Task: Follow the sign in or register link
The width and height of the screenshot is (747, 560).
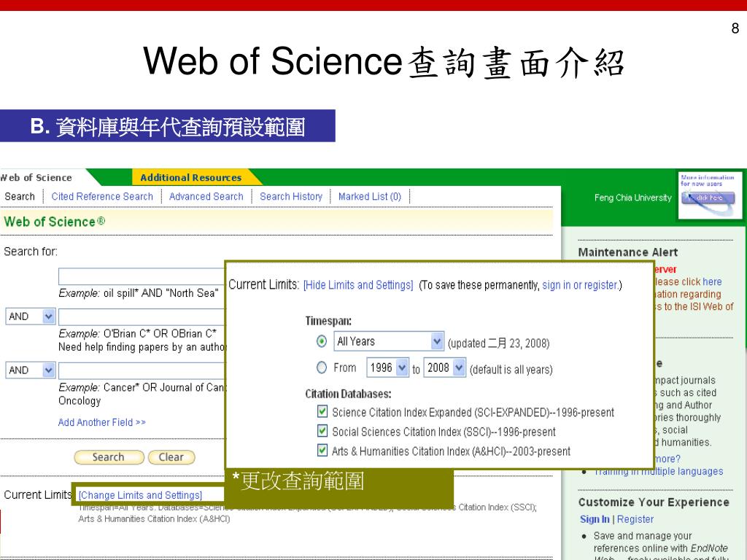Action: coord(580,285)
